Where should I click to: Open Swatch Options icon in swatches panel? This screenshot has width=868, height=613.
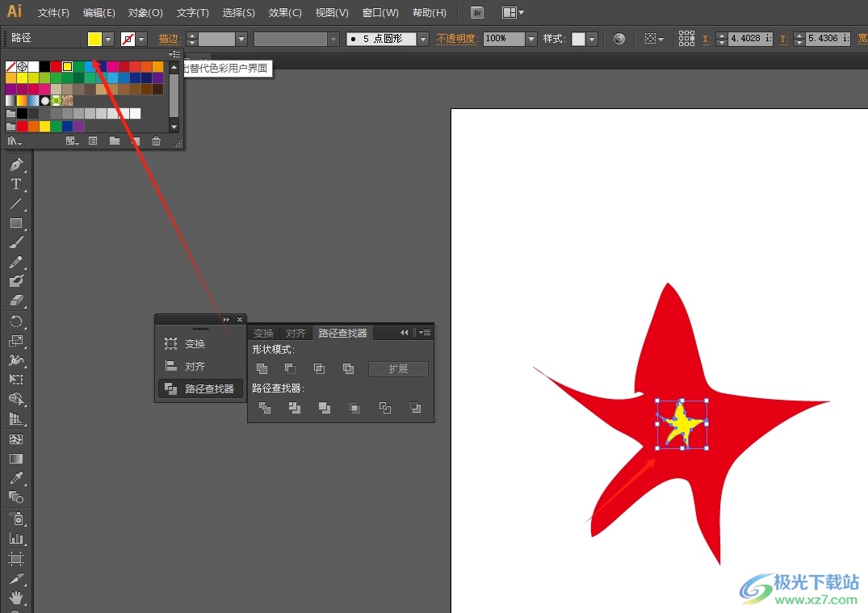tap(93, 141)
